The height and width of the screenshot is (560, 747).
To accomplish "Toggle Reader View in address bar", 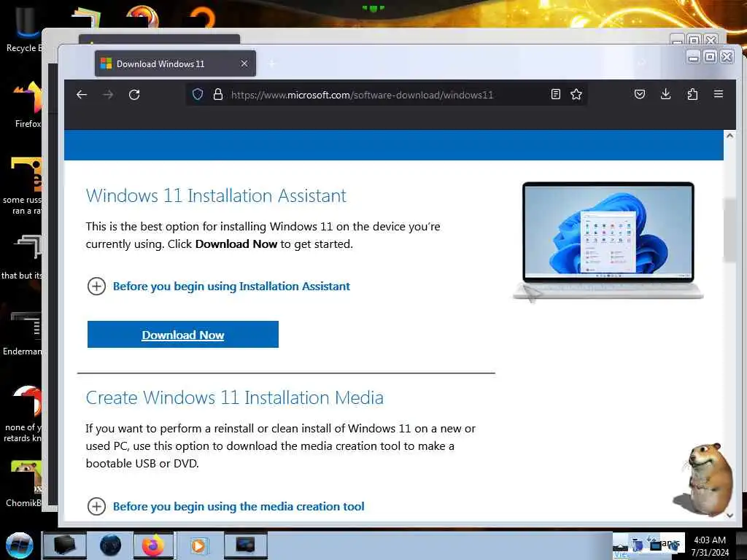I will click(555, 94).
